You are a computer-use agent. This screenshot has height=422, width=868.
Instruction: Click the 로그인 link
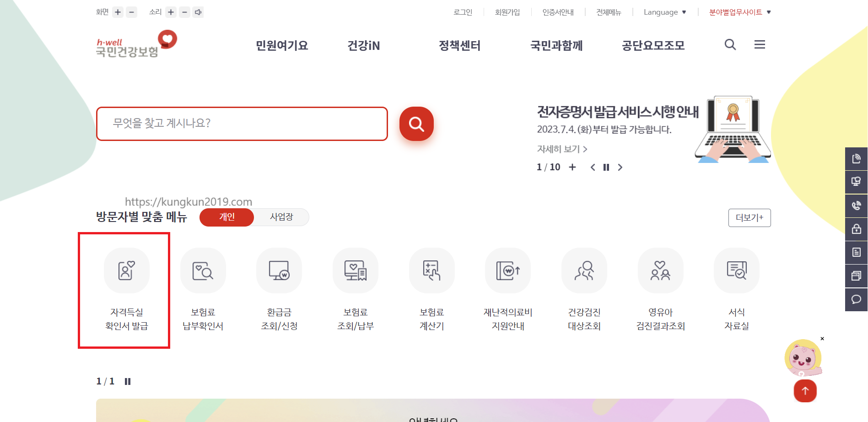click(463, 12)
